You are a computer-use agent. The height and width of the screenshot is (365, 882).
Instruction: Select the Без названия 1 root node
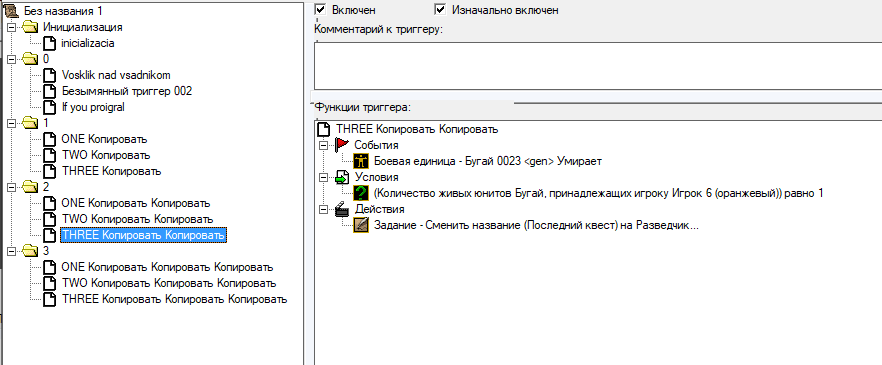point(63,11)
